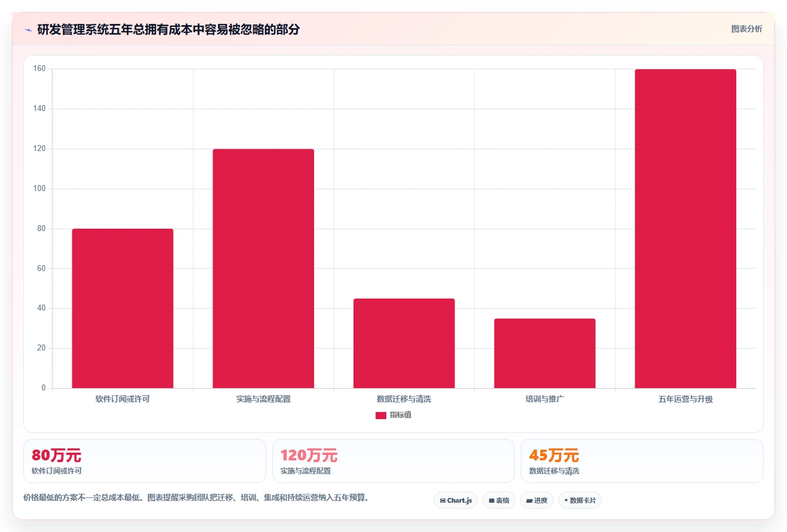Select the 数据迁移与清洗 bar in the chart
This screenshot has height=532, width=787.
click(404, 343)
